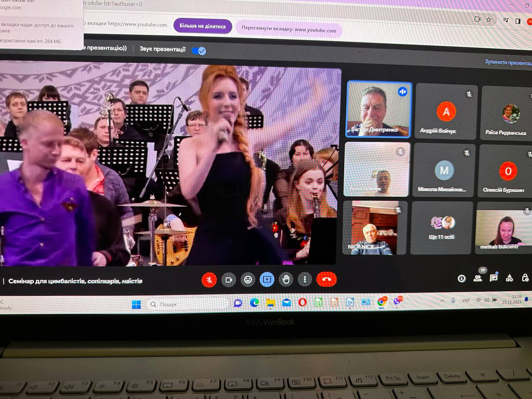Open the chat app on the taskbar
Image resolution: width=532 pixels, height=399 pixels.
(x=238, y=303)
